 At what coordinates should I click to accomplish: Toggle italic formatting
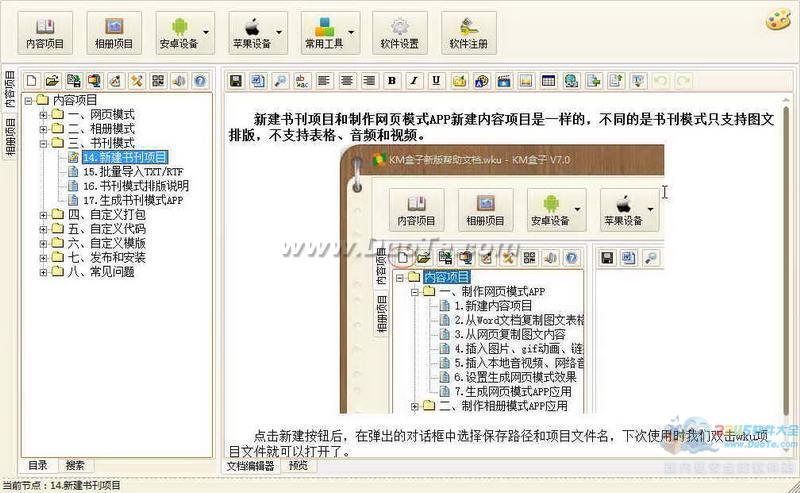point(414,81)
